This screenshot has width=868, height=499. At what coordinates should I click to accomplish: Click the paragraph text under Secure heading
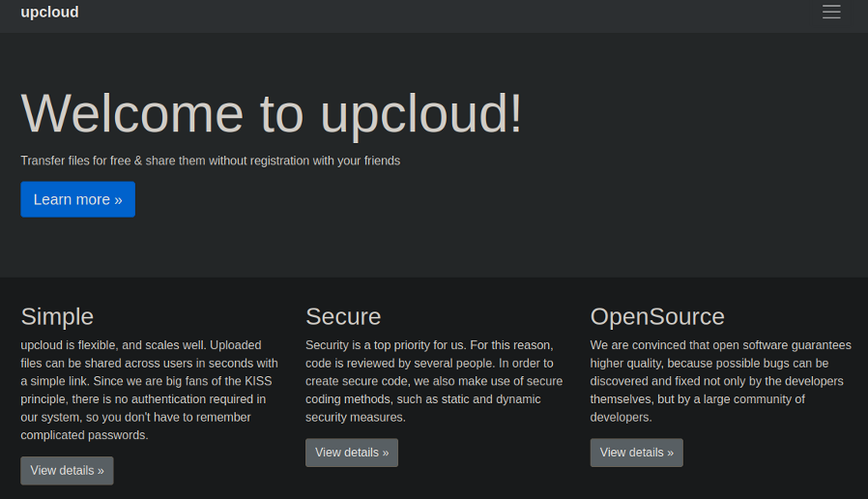(434, 381)
